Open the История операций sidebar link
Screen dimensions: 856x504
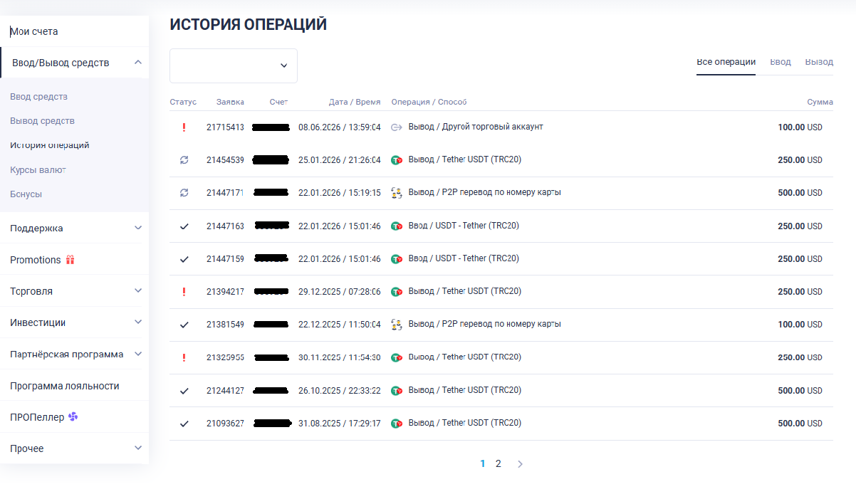coord(50,145)
